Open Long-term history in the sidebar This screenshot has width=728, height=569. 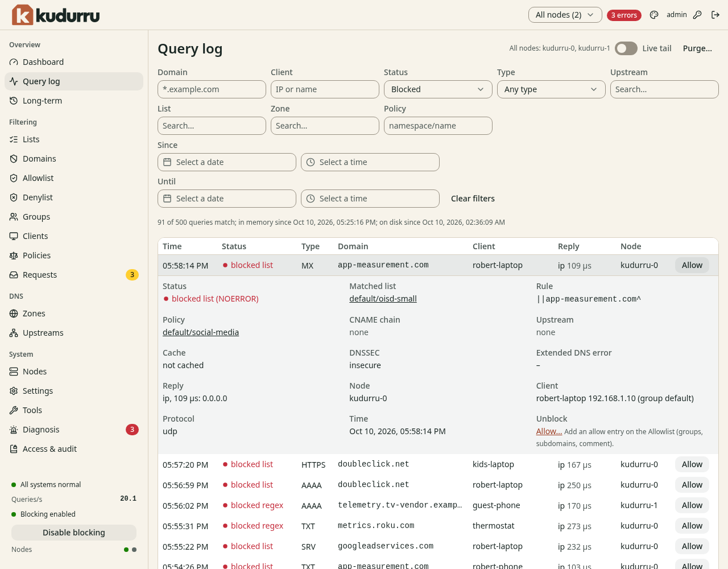74,101
